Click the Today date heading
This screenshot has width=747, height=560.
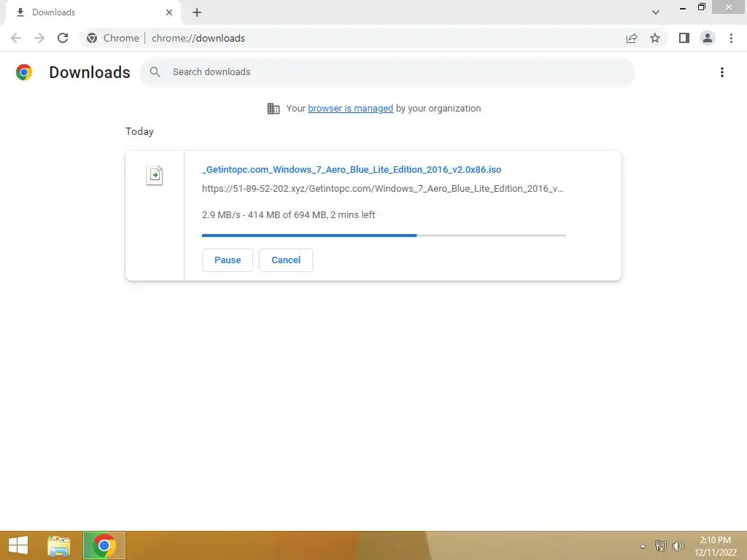click(x=139, y=131)
